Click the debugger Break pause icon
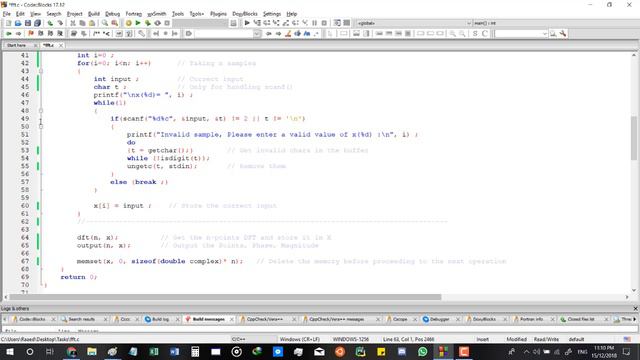The width and height of the screenshot is (640, 360). pos(315,23)
